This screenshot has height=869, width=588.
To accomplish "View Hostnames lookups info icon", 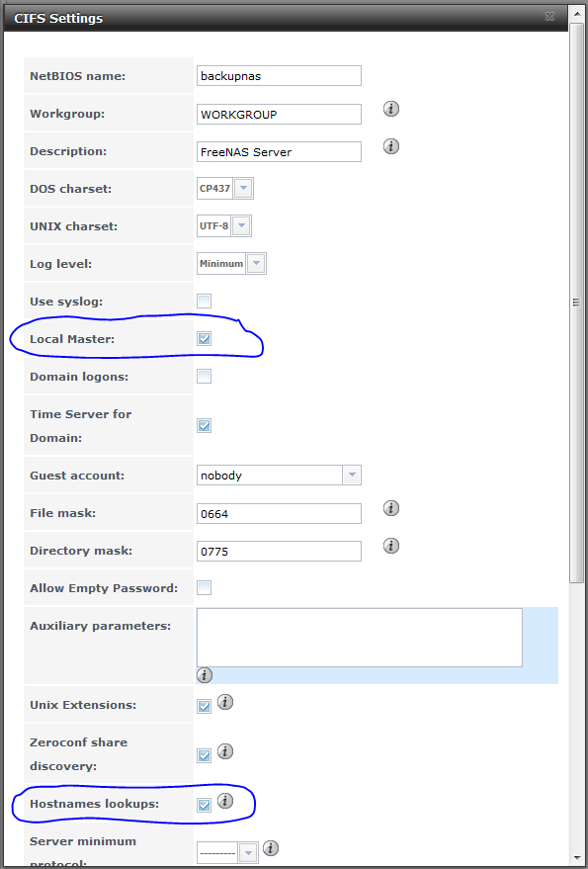I will 225,801.
